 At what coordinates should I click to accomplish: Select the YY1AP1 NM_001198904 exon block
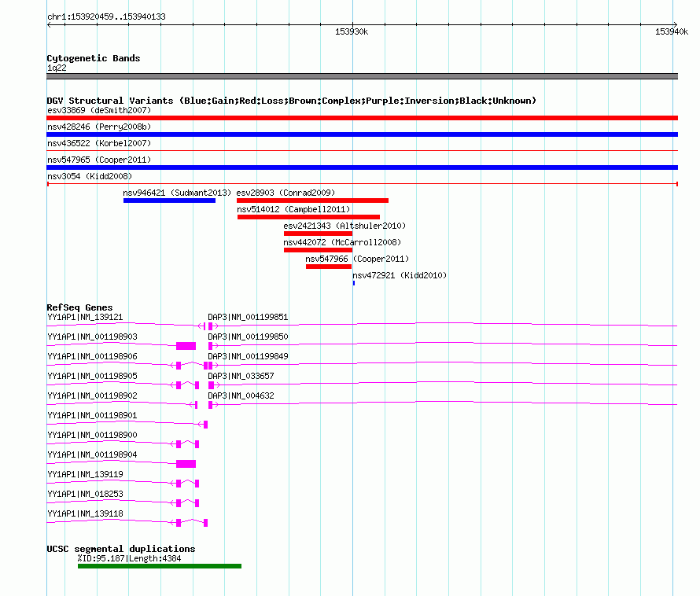tap(186, 464)
